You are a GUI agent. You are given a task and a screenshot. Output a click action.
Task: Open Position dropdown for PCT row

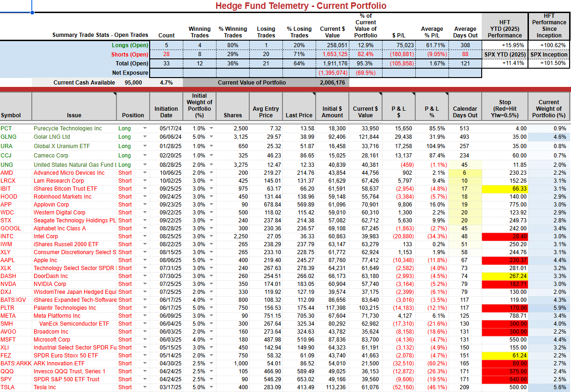[x=145, y=128]
